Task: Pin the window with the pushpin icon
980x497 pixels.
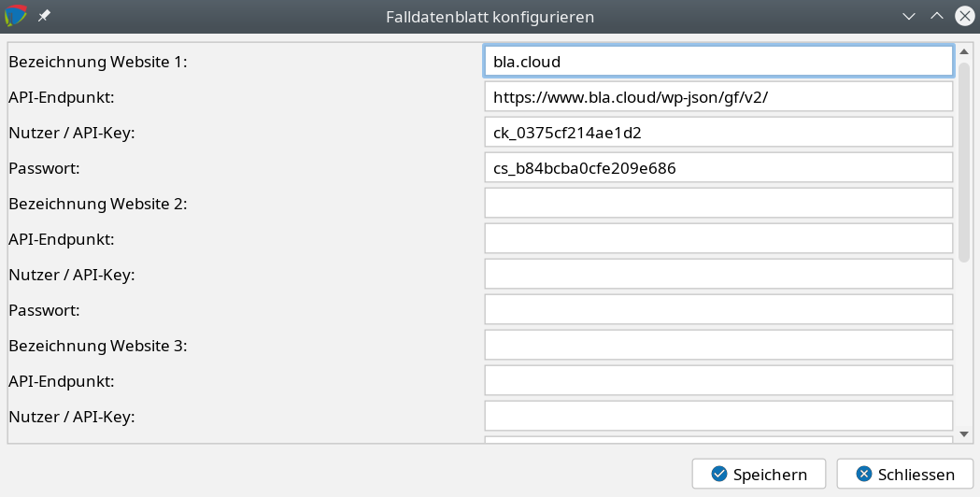Action: coord(45,17)
